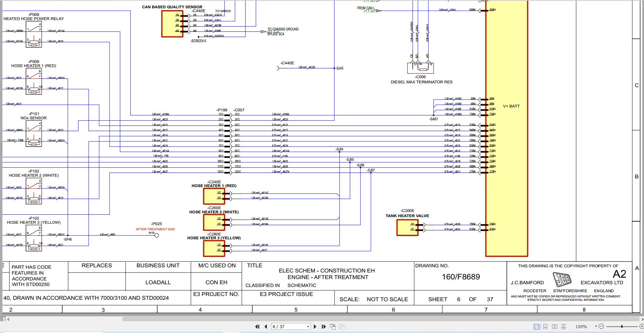Click the -SJ45 splice label
The image size is (644, 333).
[339, 68]
